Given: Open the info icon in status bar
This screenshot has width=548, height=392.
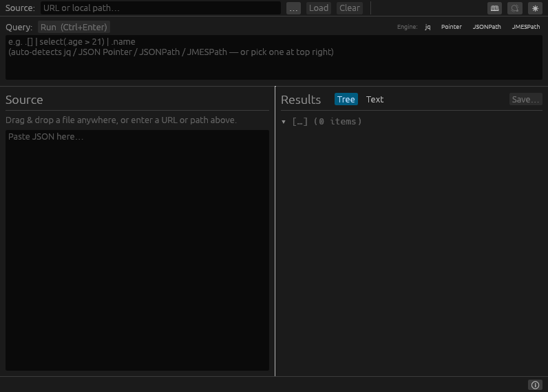Looking at the screenshot, I should pos(535,384).
